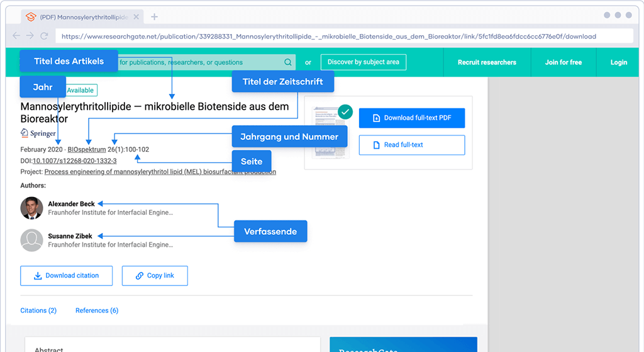Click the browser back arrow

click(x=17, y=36)
